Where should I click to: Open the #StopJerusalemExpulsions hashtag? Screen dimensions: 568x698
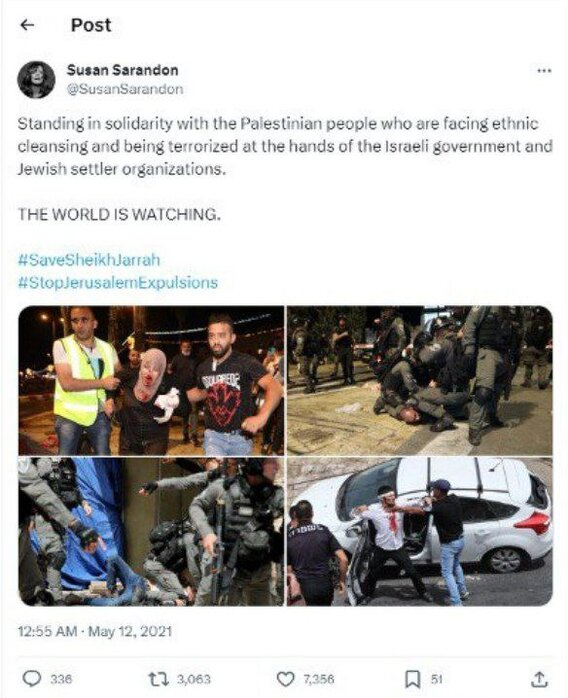(118, 282)
